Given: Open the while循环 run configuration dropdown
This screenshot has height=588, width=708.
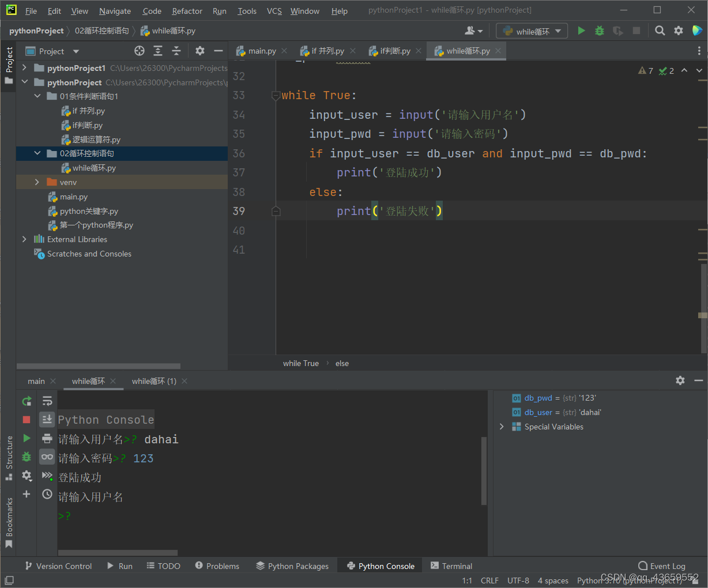Looking at the screenshot, I should [x=532, y=31].
